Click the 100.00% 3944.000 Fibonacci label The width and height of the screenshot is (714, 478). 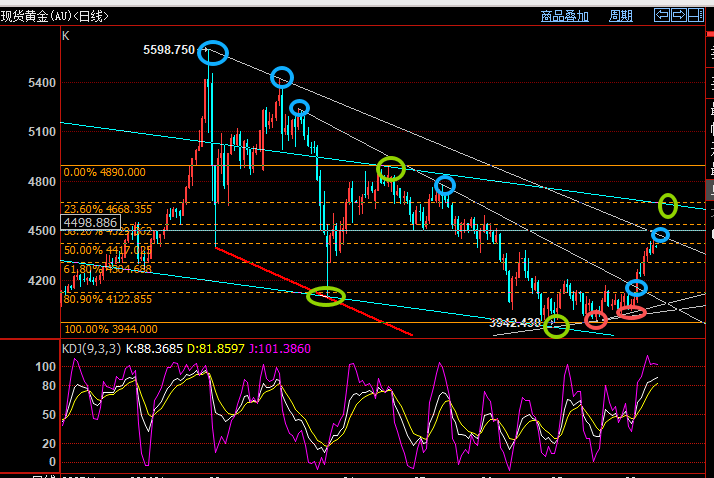click(111, 329)
